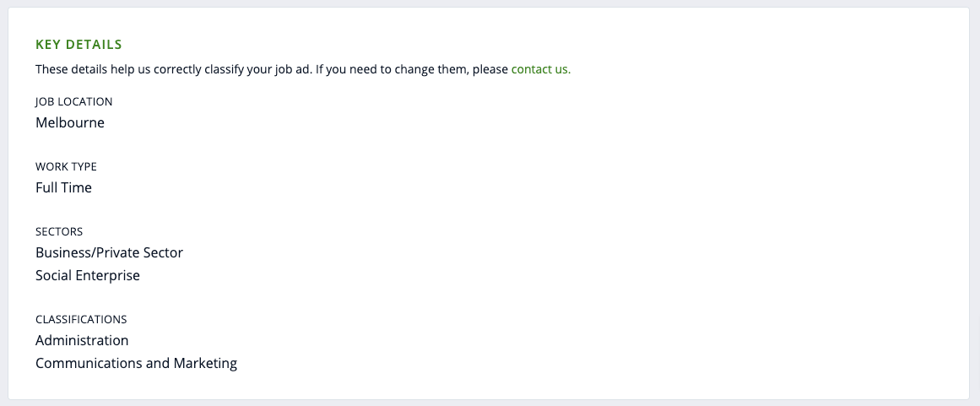Select the Administration classification
This screenshot has height=406, width=980.
tap(82, 340)
